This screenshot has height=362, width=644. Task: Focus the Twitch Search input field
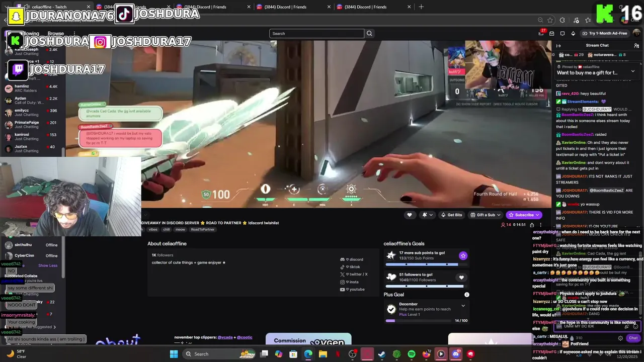pos(316,33)
